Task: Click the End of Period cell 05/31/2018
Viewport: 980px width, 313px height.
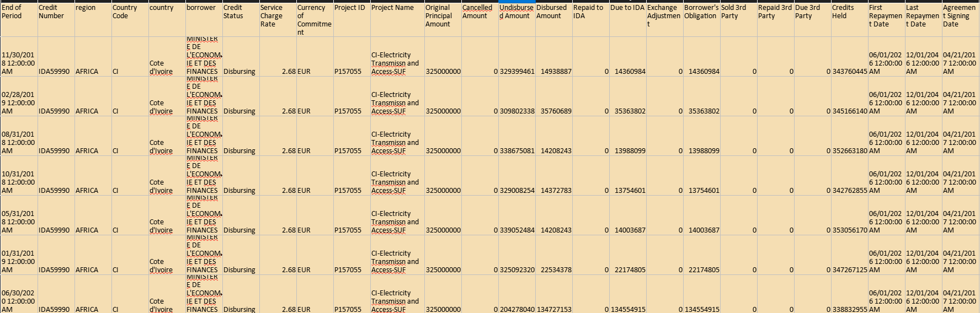Action: point(19,215)
